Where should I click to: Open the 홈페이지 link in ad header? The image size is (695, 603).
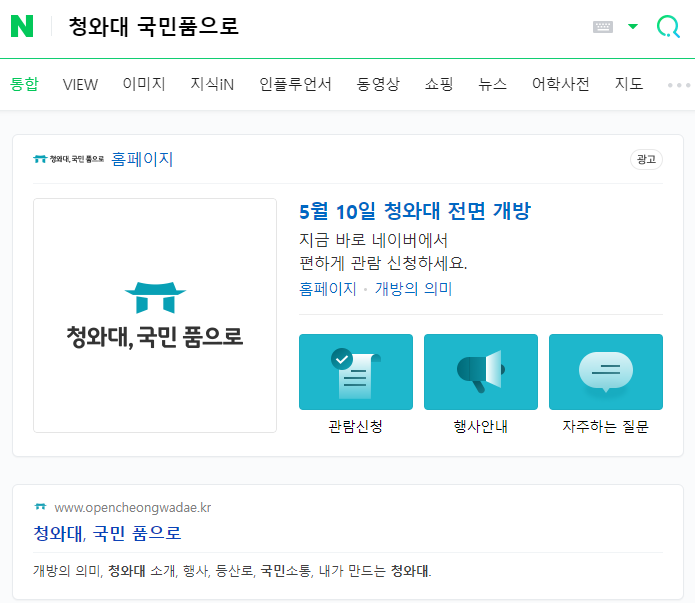click(x=142, y=159)
